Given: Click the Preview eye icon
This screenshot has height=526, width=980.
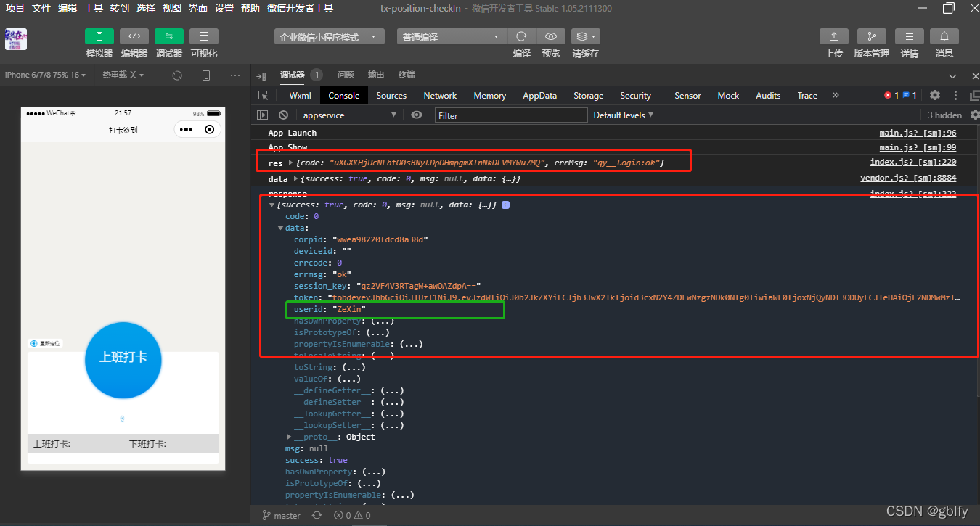Looking at the screenshot, I should point(551,36).
